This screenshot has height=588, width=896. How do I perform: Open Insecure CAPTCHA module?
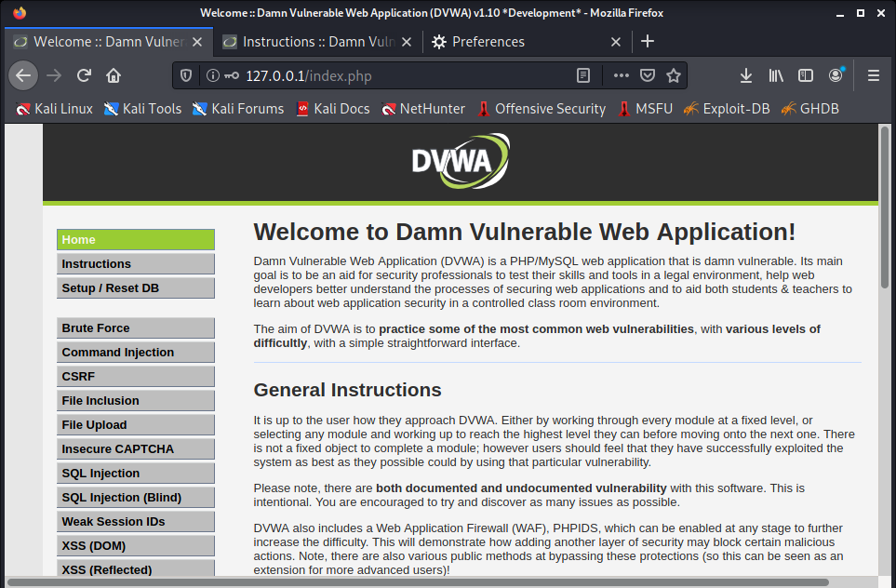pos(136,449)
